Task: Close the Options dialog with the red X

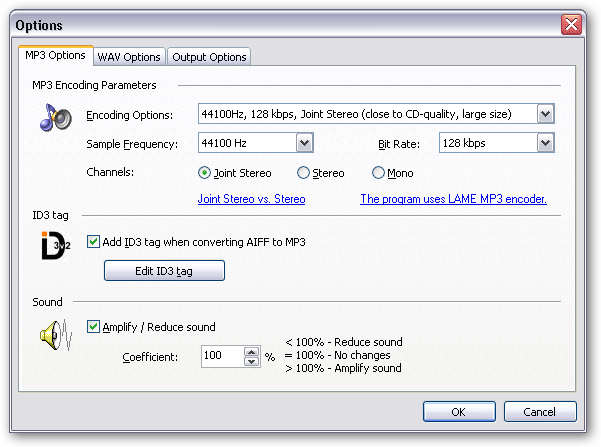Action: pyautogui.click(x=571, y=25)
